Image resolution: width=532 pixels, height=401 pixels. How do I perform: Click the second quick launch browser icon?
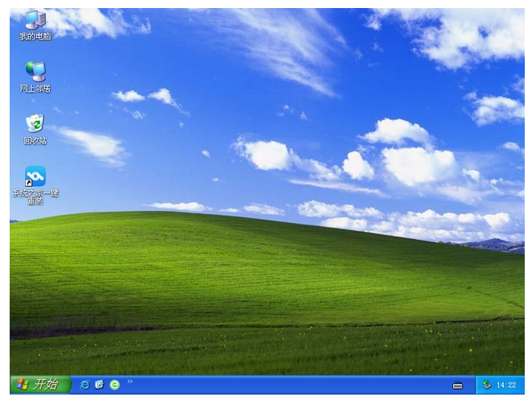(x=100, y=385)
